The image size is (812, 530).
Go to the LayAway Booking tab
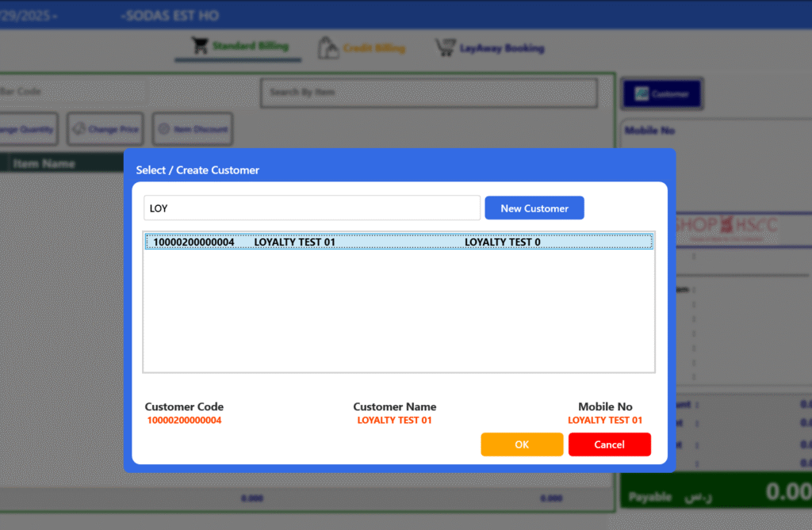tap(501, 48)
